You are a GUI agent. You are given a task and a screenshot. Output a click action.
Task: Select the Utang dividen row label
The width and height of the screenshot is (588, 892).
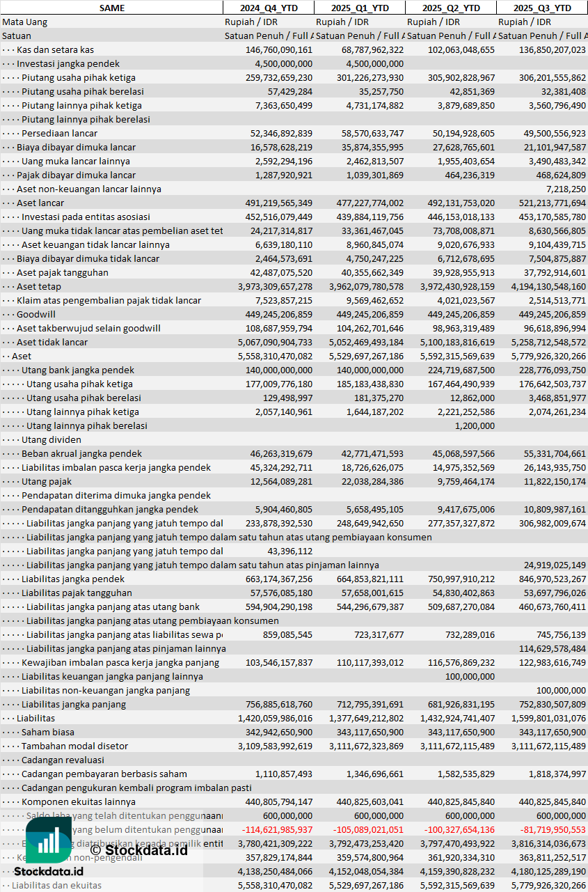[51, 439]
